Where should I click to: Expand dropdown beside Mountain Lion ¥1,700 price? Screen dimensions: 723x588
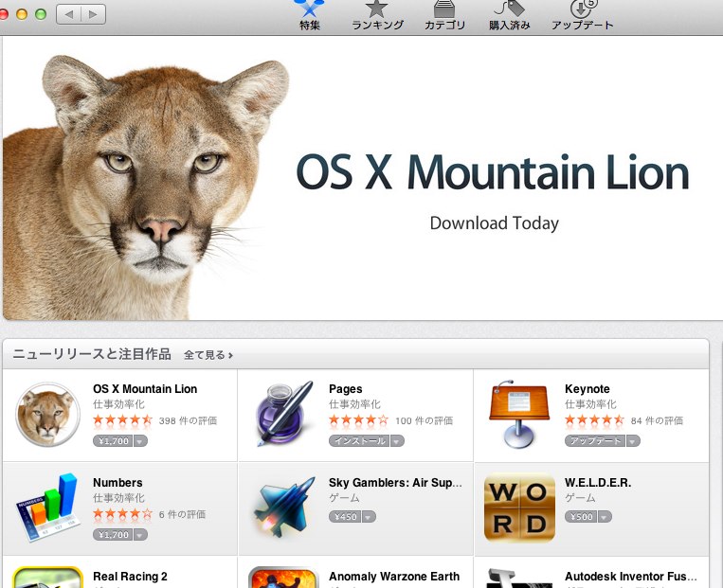140,441
